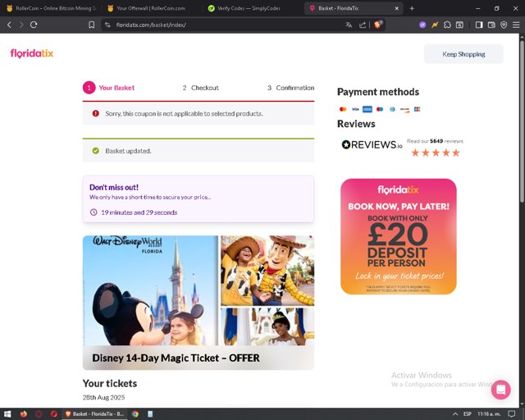Click the floridatix logo in header
The height and width of the screenshot is (420, 525).
coord(32,53)
